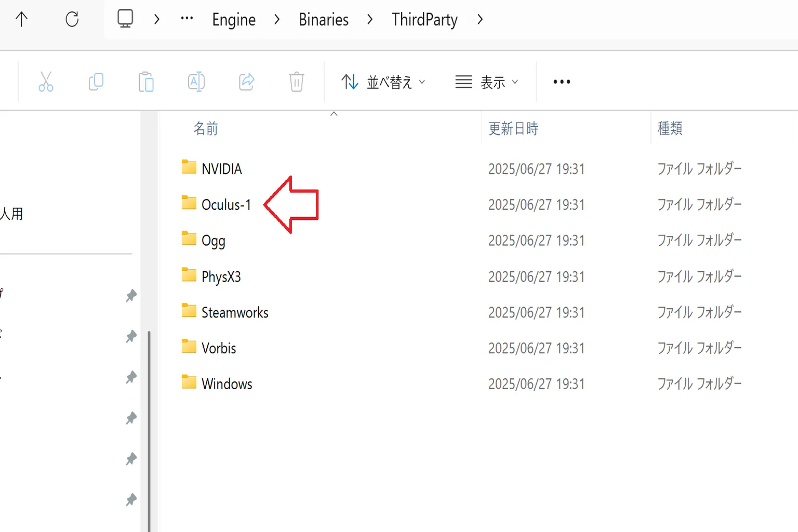Click the This PC monitor icon
Viewport: 798px width, 532px height.
pos(125,19)
